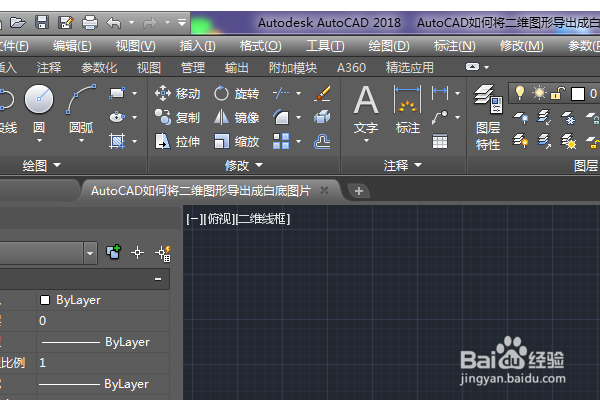This screenshot has height=400, width=600.
Task: Add a new drawing tab with plus button
Action: [x=359, y=191]
